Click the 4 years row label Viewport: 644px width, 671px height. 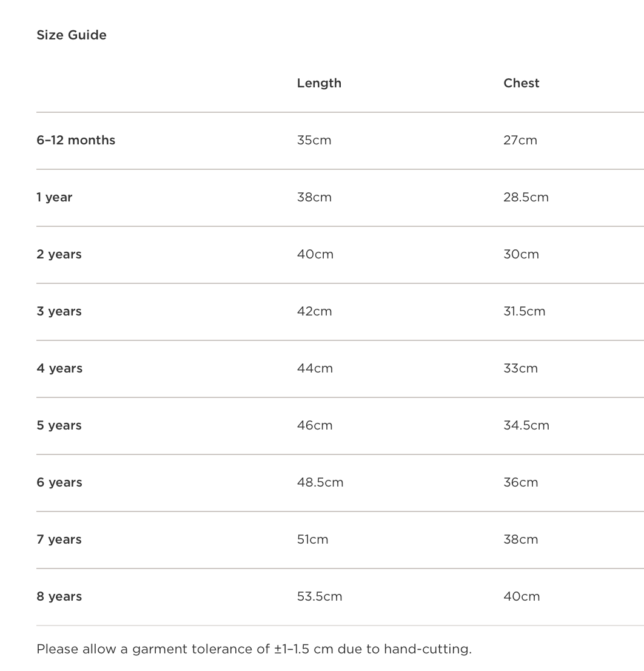59,368
